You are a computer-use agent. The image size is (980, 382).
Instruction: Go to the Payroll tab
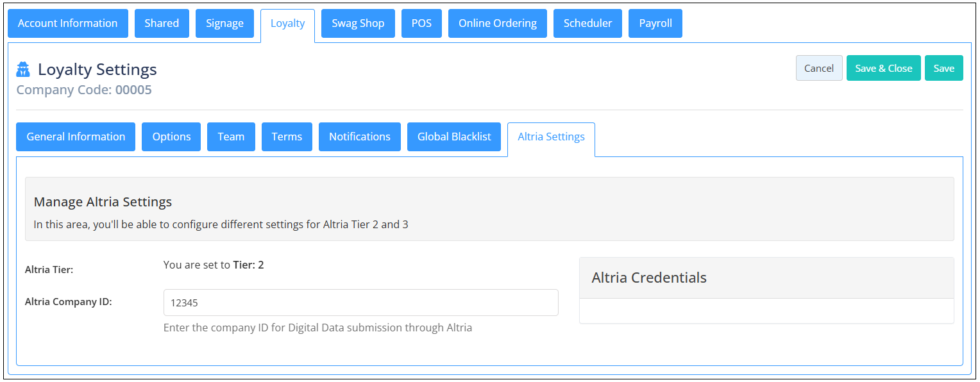tap(655, 23)
